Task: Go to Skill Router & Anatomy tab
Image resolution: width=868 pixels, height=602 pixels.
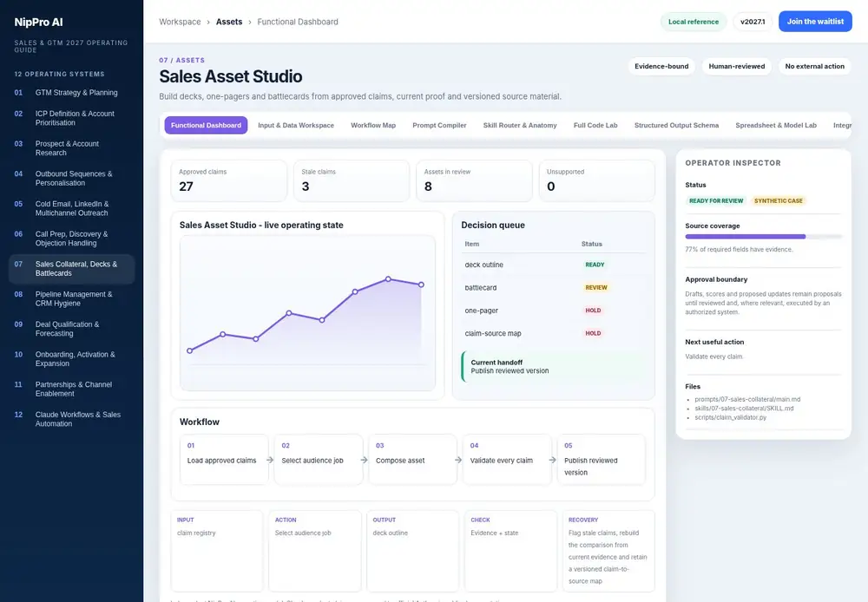Action: click(x=520, y=125)
